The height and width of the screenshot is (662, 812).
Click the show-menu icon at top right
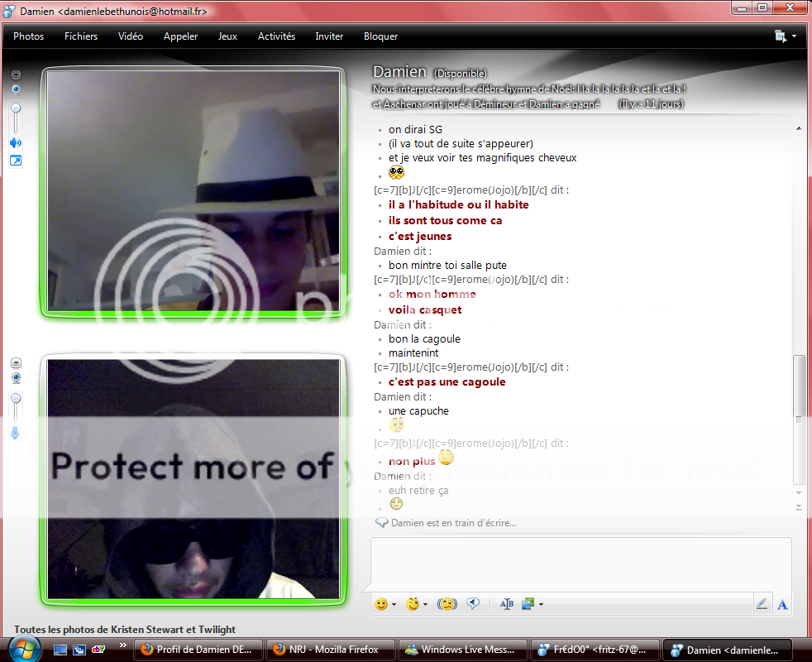[x=781, y=36]
